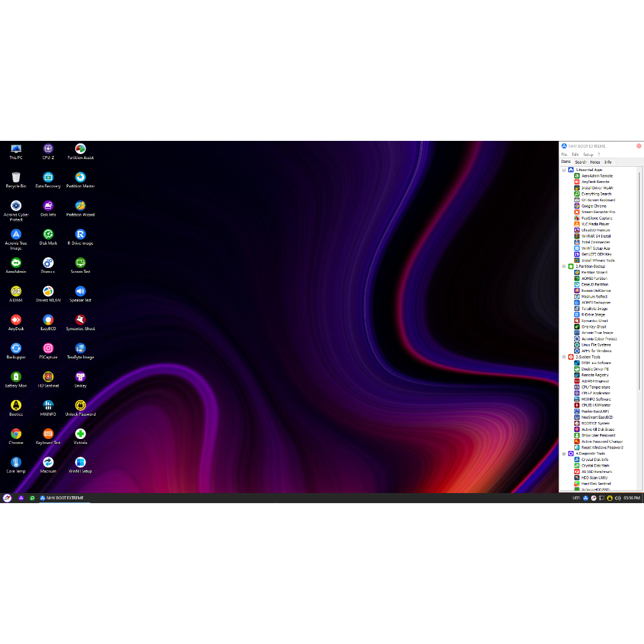Screen dimensions: 644x644
Task: Click the Everything search icon in taskbar
Action: 32,498
